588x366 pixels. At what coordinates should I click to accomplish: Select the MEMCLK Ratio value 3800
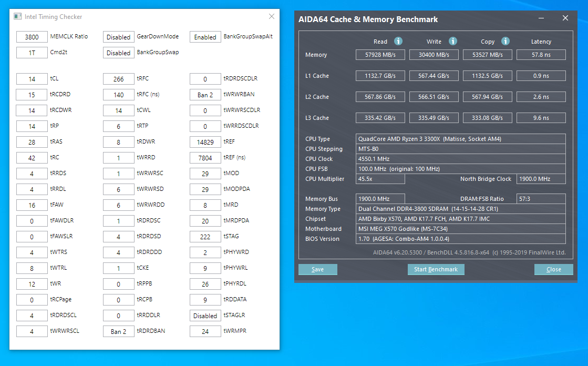pyautogui.click(x=32, y=37)
